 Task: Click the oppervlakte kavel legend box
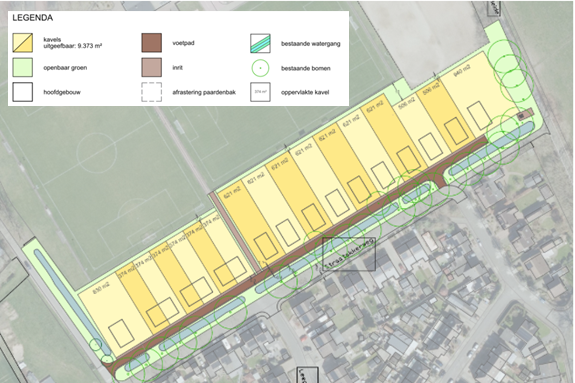(x=260, y=92)
